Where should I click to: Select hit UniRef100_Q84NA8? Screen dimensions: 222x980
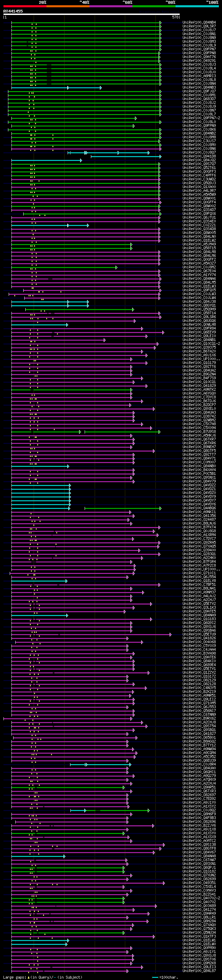(199, 856)
